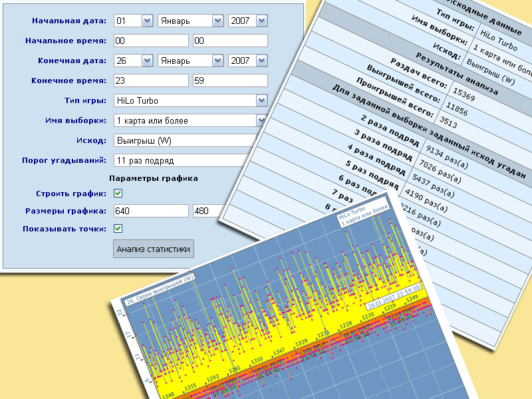Viewport: 532px width, 399px height.
Task: Click the graph width field showing 640
Action: point(150,211)
